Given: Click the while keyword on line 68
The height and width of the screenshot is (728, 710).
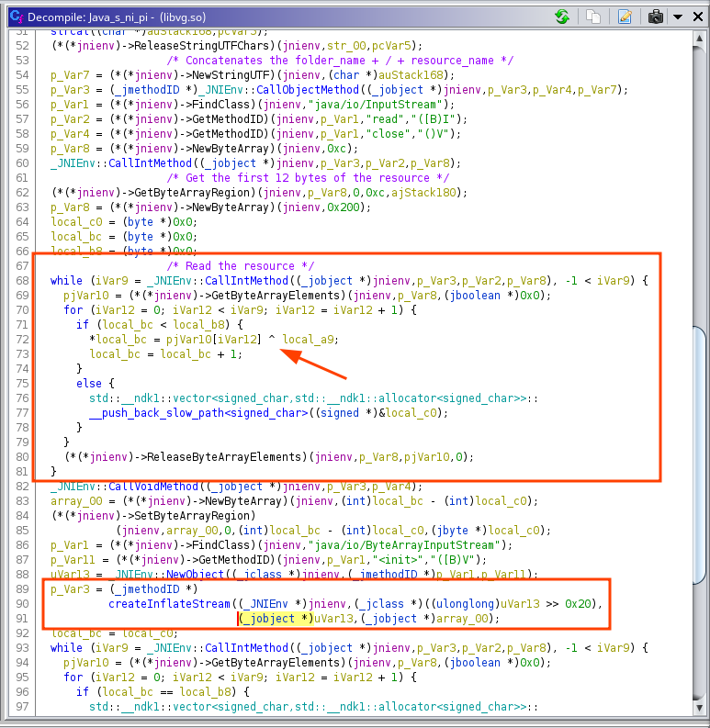Looking at the screenshot, I should (x=66, y=280).
